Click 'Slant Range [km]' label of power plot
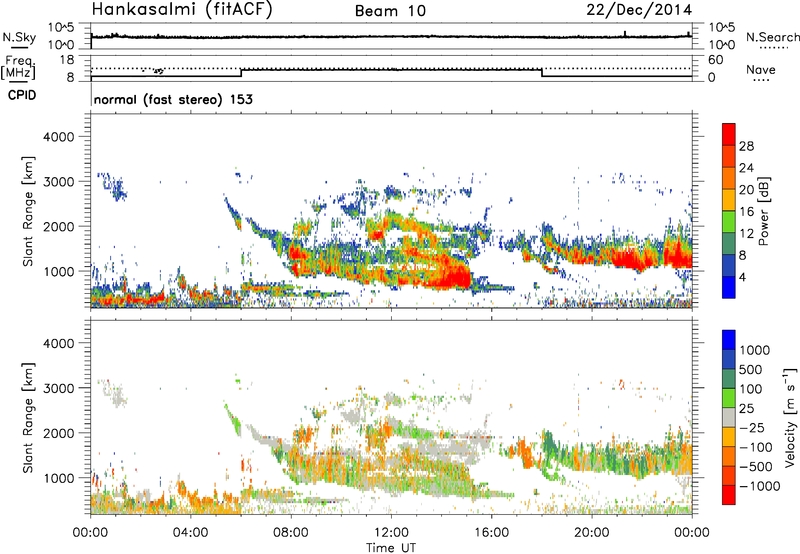This screenshot has height=554, width=800. 28,211
